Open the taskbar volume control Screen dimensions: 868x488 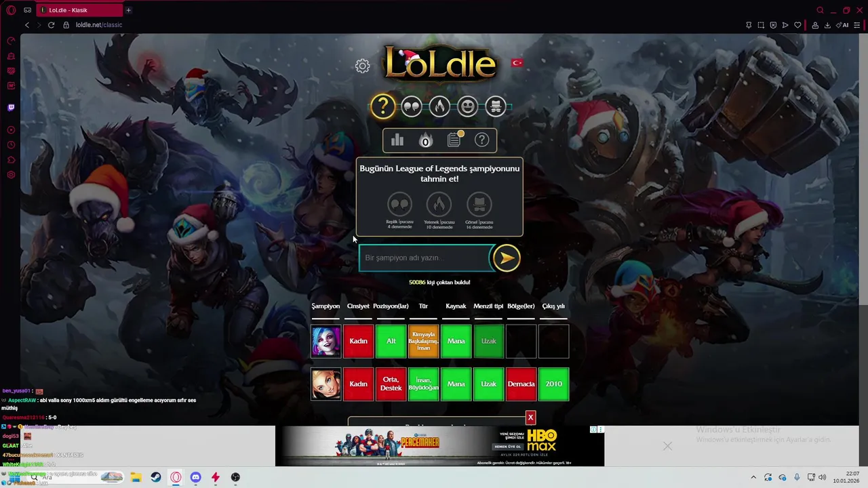[x=823, y=477]
